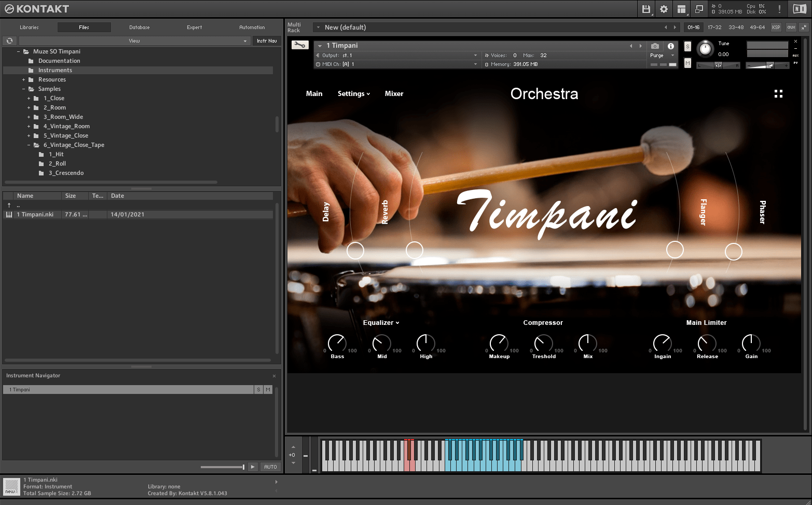Click the Flanger effect circle
The image size is (812, 505).
coord(675,250)
